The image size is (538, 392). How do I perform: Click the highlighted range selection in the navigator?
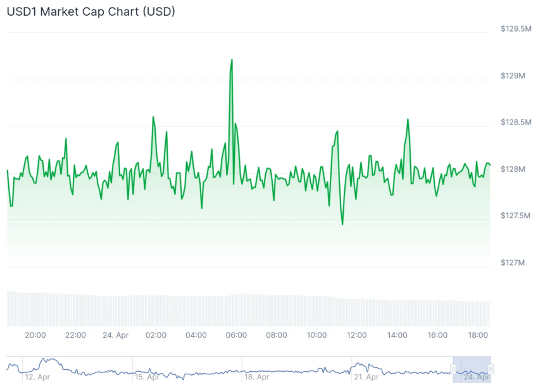[472, 369]
